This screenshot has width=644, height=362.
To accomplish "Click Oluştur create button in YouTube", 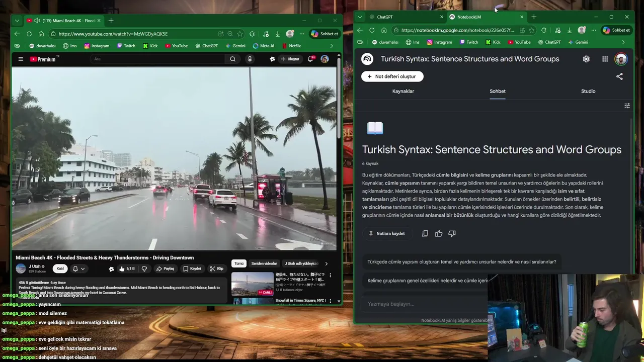I will pos(290,59).
